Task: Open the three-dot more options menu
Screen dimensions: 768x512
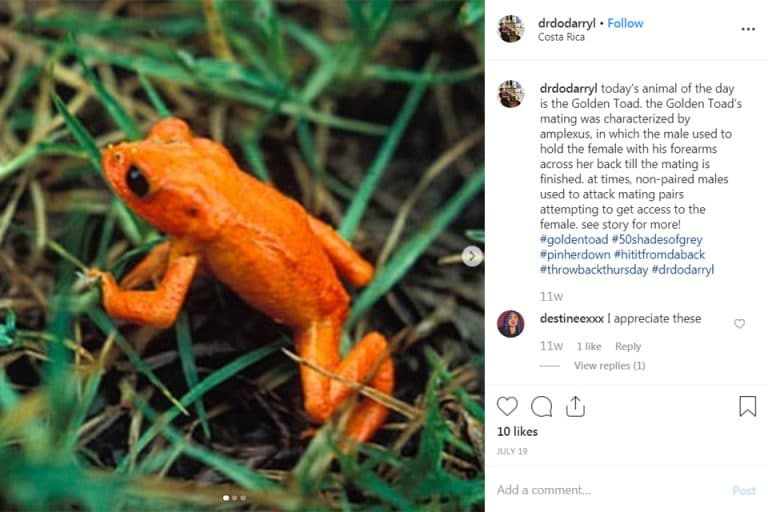Action: point(748,29)
